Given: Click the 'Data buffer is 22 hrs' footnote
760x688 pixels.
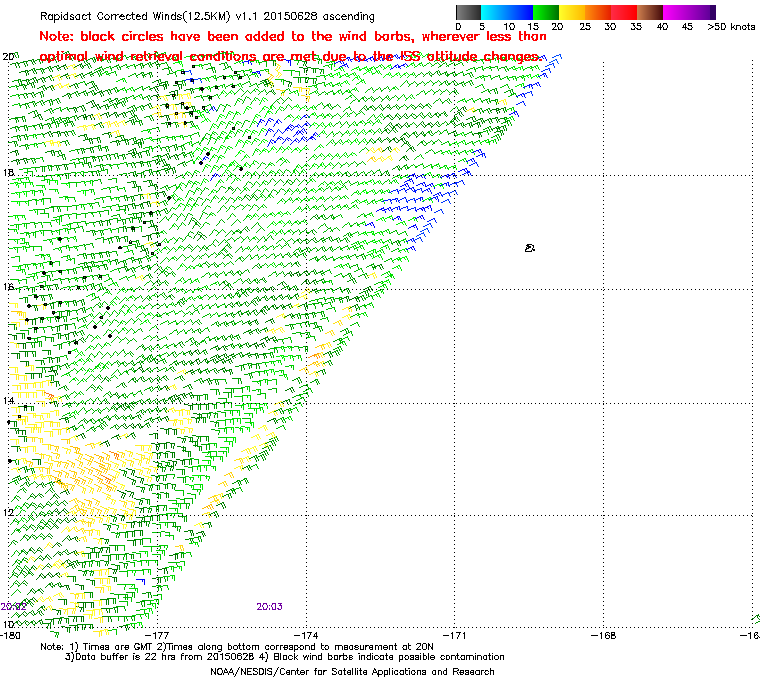Looking at the screenshot, I should pyautogui.click(x=285, y=657).
